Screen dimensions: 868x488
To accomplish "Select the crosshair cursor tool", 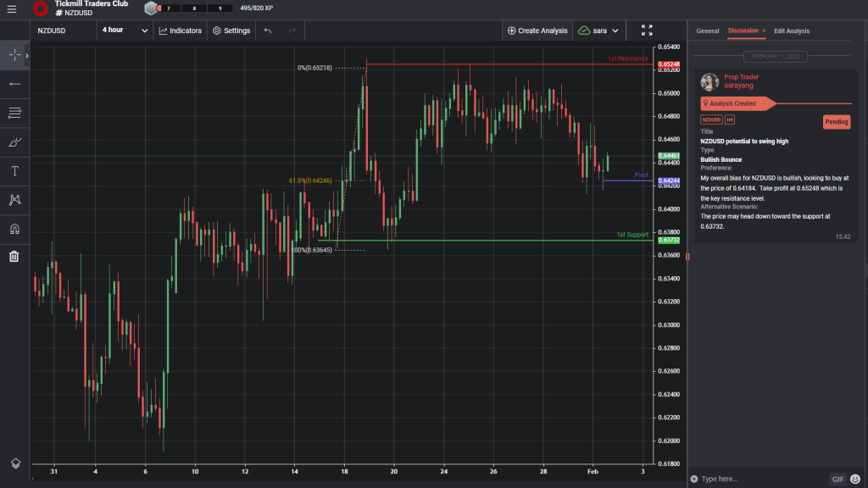I will pyautogui.click(x=14, y=54).
